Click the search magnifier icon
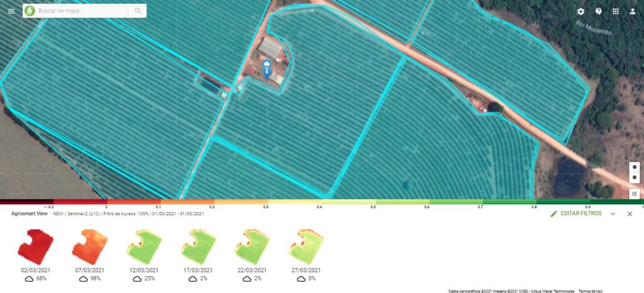Image resolution: width=644 pixels, height=293 pixels. (x=138, y=11)
